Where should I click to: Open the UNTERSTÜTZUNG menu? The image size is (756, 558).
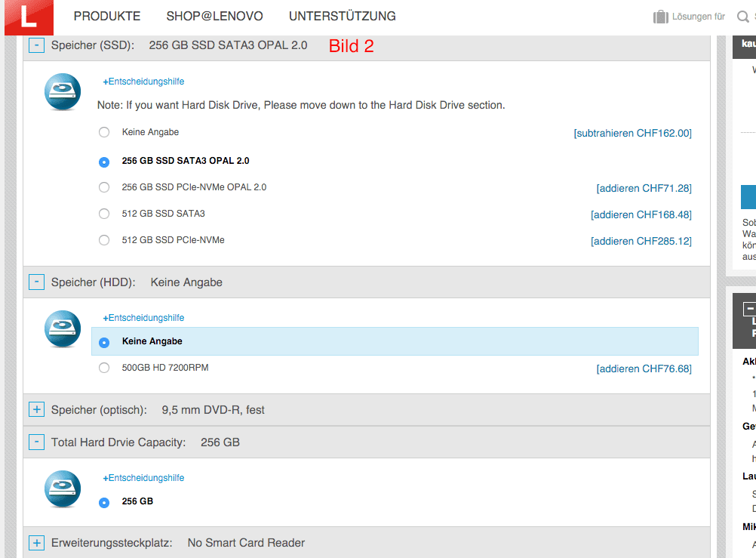tap(343, 17)
